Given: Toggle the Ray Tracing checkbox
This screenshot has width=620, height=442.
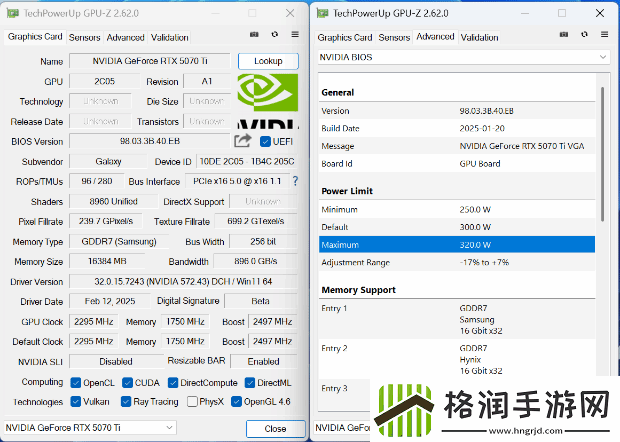Looking at the screenshot, I should tap(126, 402).
